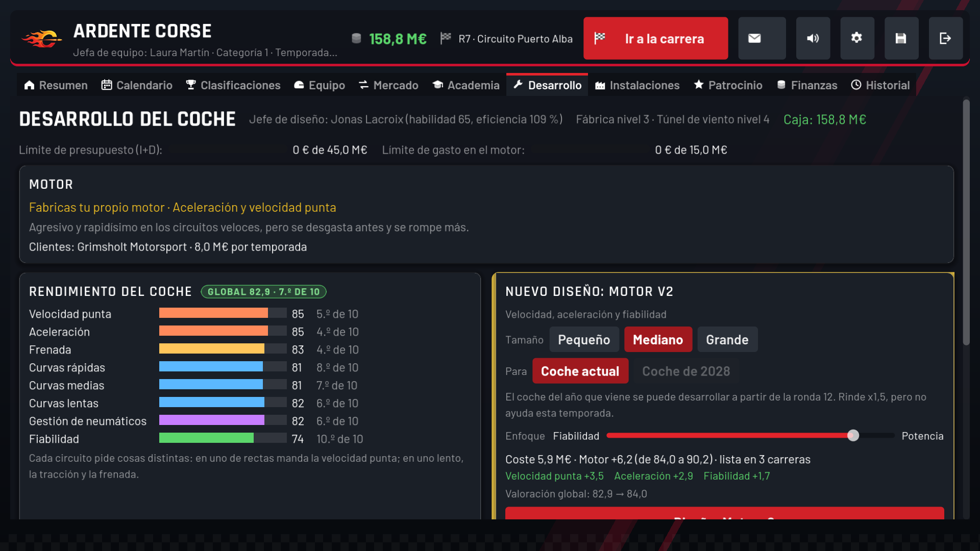The width and height of the screenshot is (980, 551).
Task: Click the Fiabilidad green performance bar
Action: (223, 438)
